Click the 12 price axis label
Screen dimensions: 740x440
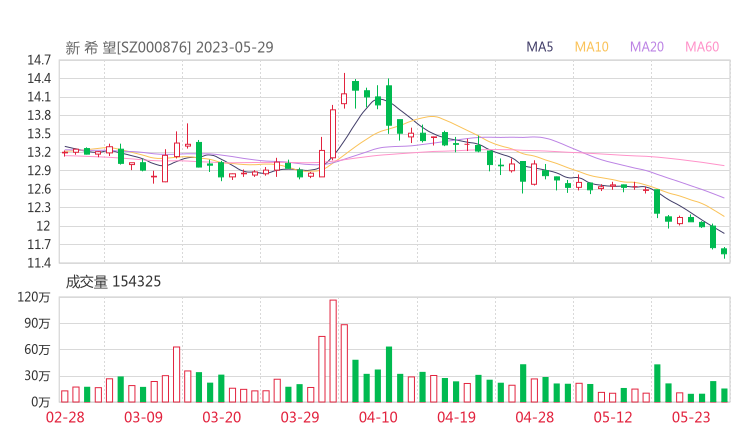pyautogui.click(x=43, y=226)
